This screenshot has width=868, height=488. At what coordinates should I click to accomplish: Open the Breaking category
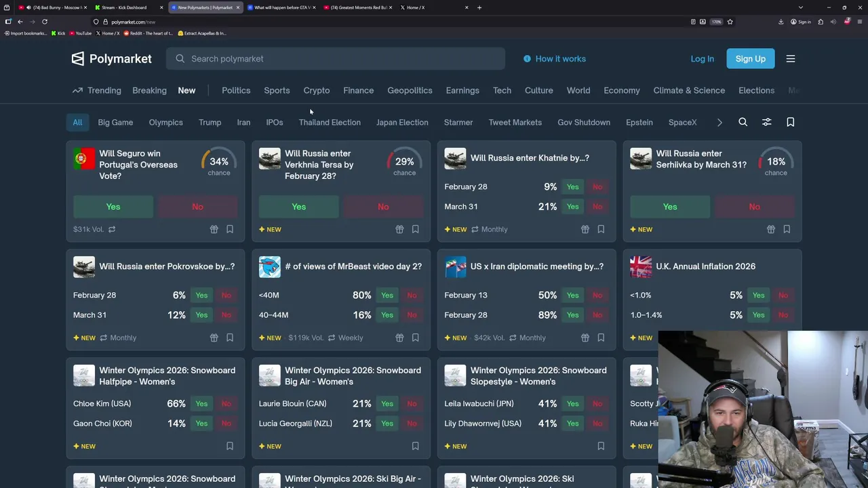(x=149, y=90)
